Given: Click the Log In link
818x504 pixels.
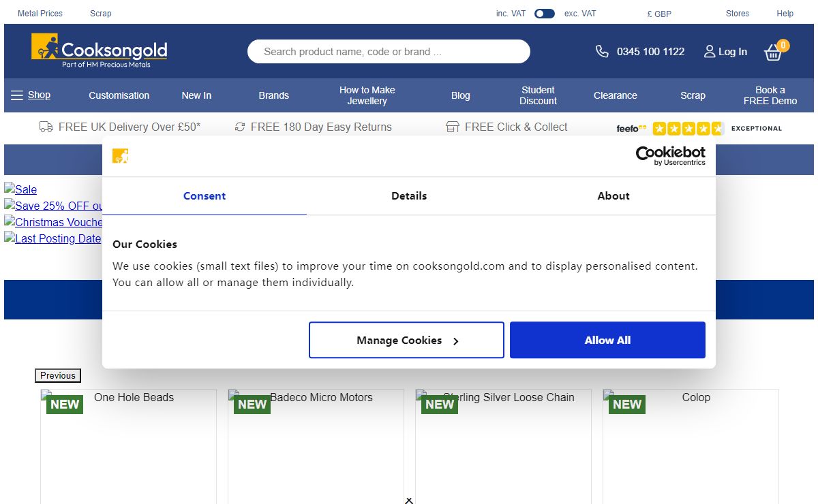Looking at the screenshot, I should (733, 52).
